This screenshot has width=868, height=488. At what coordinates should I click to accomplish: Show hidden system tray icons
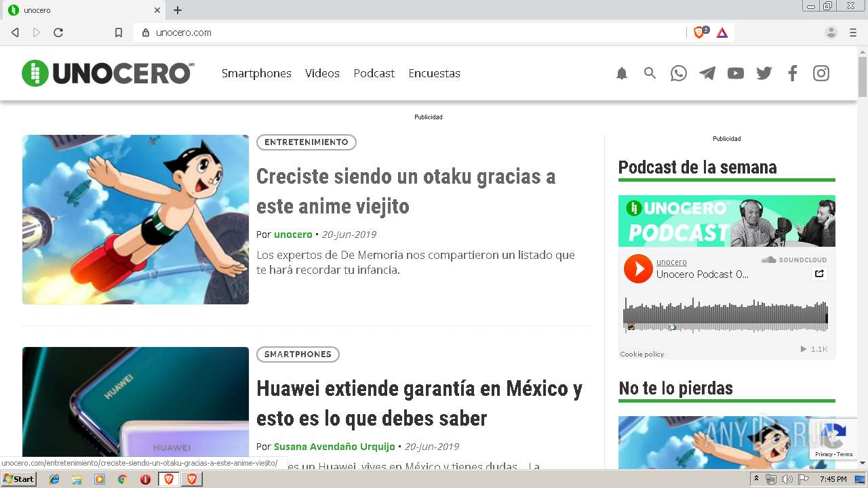[756, 479]
